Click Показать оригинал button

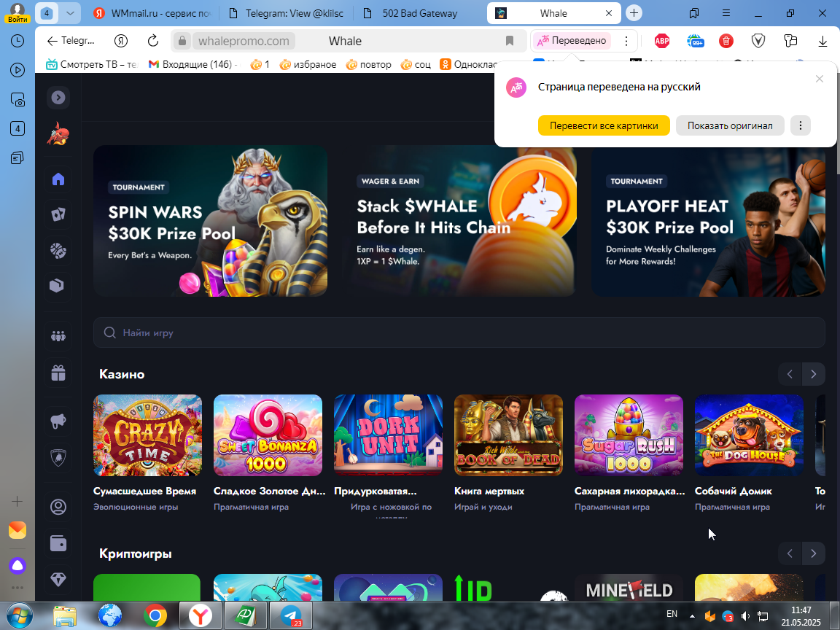coord(730,126)
